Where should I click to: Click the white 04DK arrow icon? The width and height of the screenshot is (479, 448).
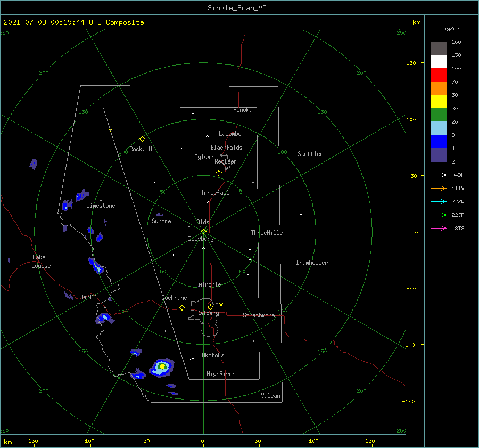(x=439, y=175)
